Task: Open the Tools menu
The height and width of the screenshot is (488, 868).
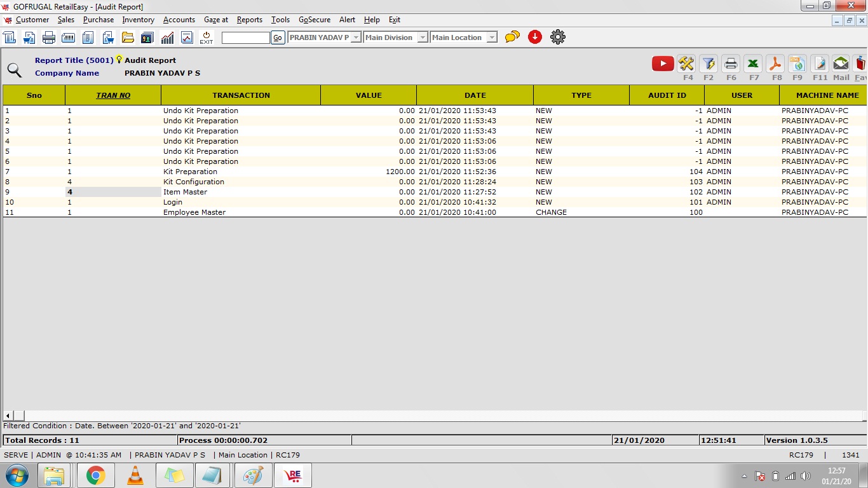Action: pyautogui.click(x=280, y=20)
